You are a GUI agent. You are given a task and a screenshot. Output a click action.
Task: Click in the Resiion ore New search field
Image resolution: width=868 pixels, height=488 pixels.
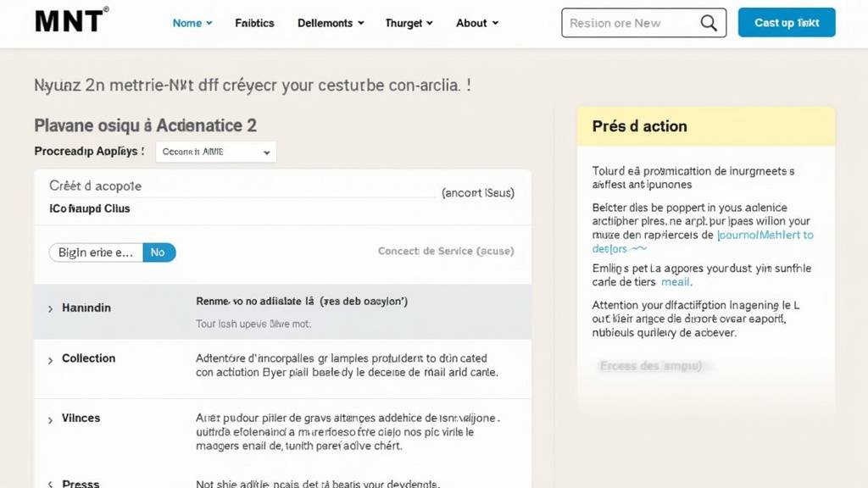pos(630,23)
